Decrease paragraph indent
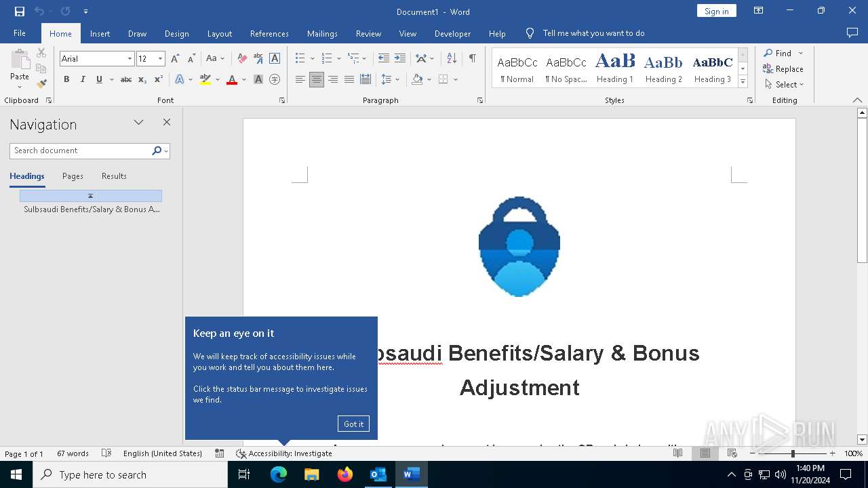The width and height of the screenshot is (868, 488). coord(384,58)
